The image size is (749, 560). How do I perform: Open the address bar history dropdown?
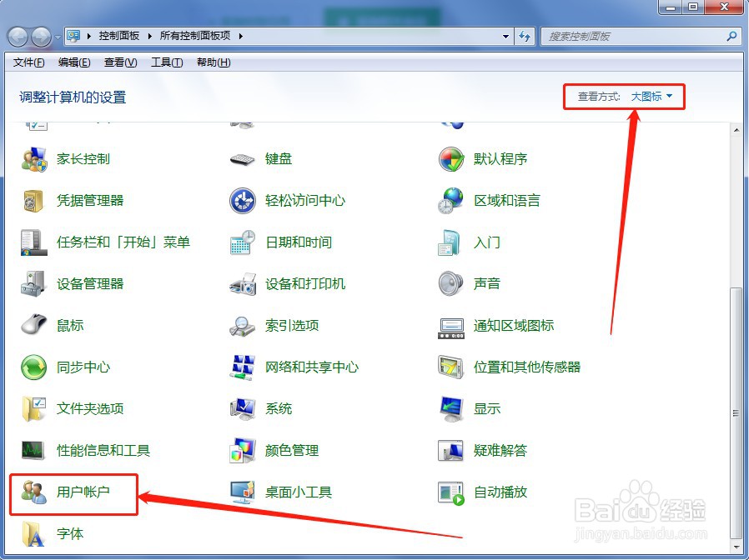pyautogui.click(x=505, y=36)
